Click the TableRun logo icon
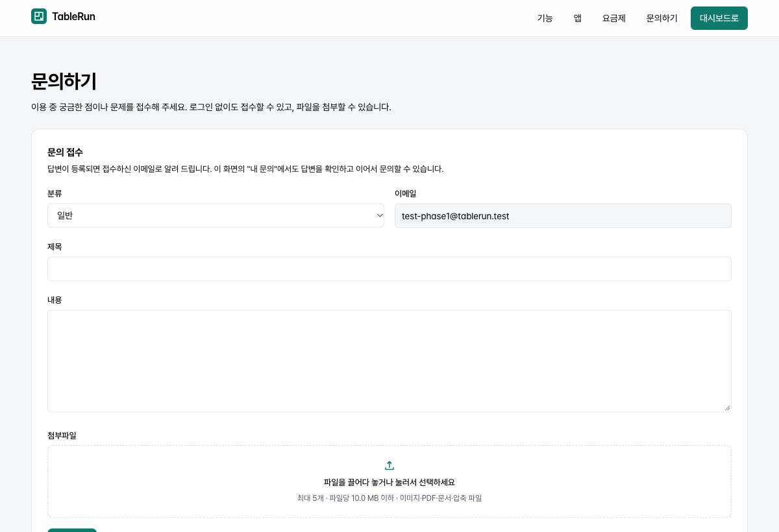This screenshot has height=532, width=779. point(39,16)
